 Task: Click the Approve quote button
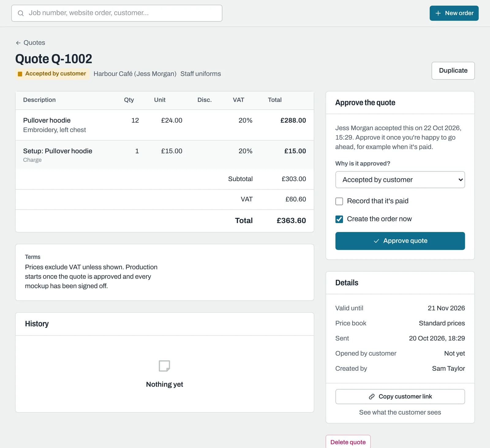click(x=400, y=241)
